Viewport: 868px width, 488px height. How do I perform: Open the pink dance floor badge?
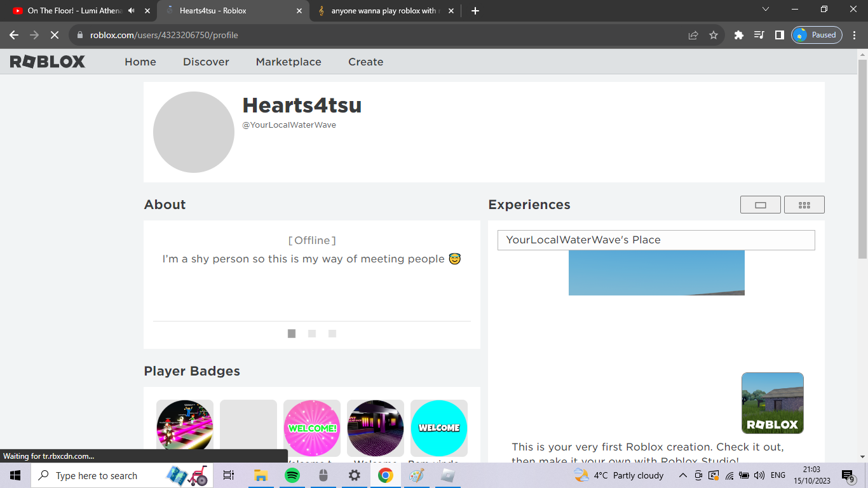185,428
